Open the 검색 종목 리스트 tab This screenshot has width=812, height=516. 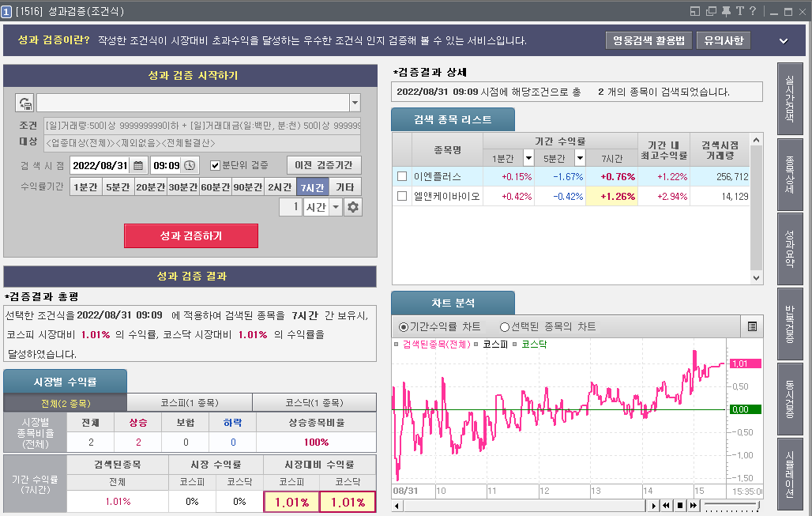click(453, 119)
